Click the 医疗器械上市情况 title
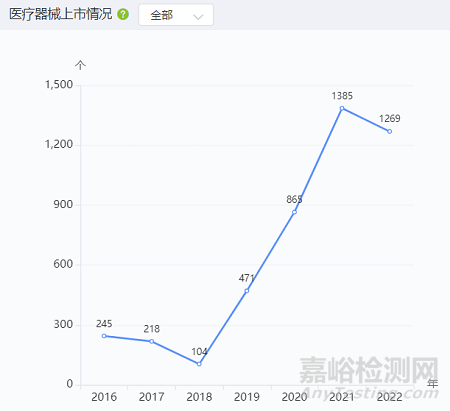This screenshot has width=450, height=411. (61, 14)
